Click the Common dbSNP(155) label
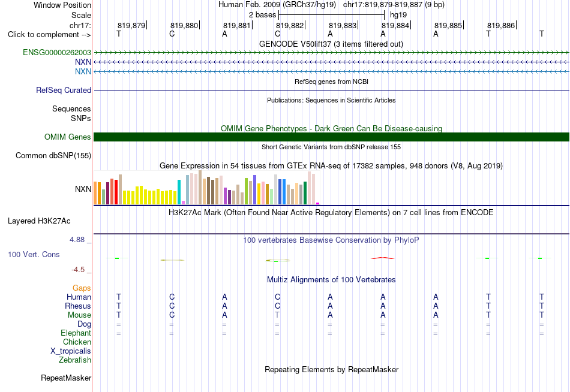This screenshot has width=570, height=392. pyautogui.click(x=53, y=155)
